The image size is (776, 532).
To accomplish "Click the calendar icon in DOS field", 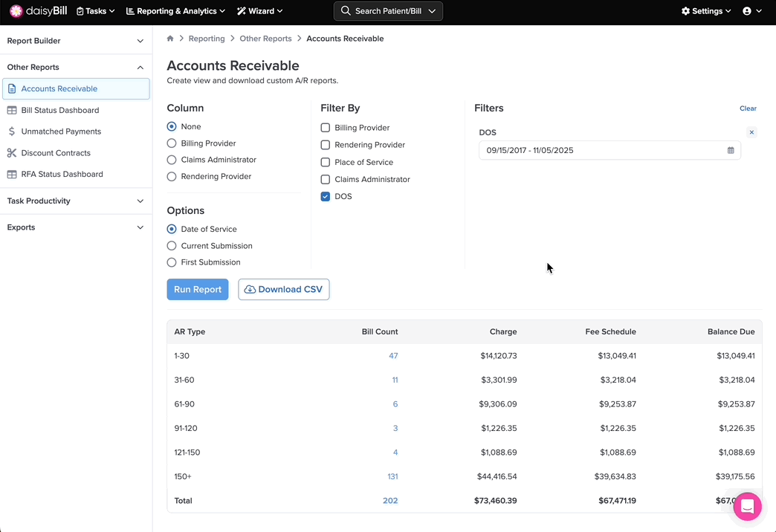I will 731,150.
